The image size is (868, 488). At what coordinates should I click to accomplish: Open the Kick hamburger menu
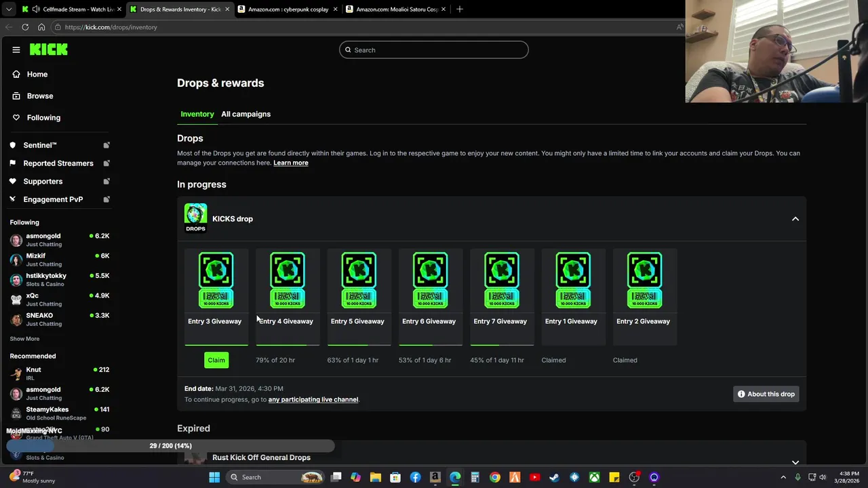[x=16, y=49]
